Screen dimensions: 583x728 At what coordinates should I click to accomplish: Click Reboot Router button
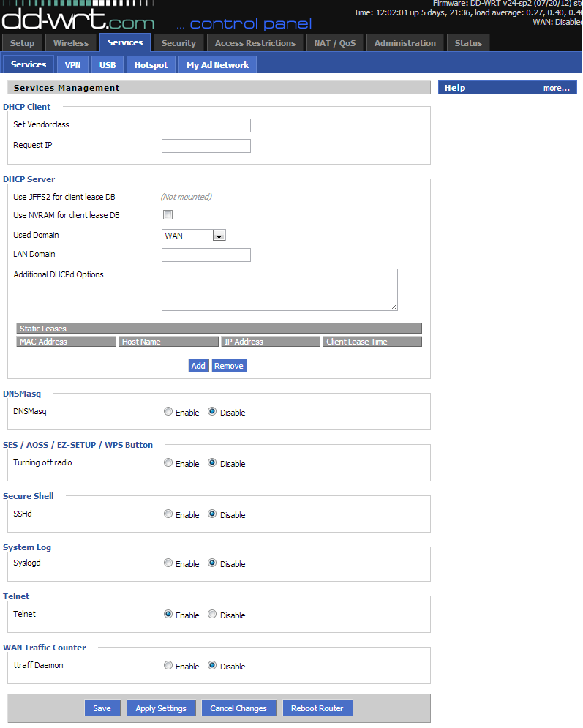(x=317, y=708)
